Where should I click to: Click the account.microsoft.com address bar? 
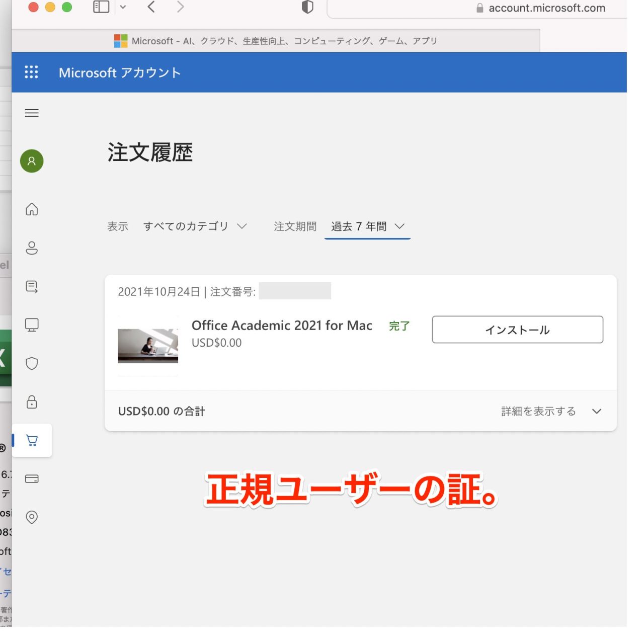click(x=477, y=9)
